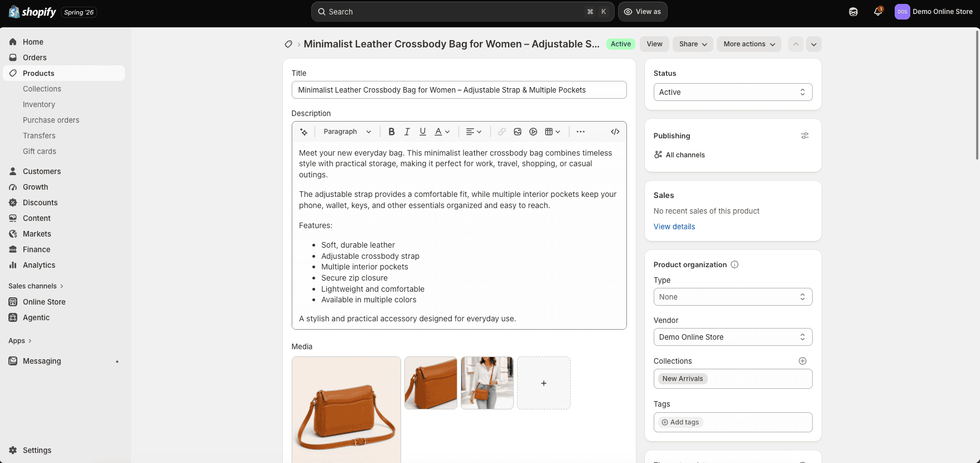Select the woman wearing bag thumbnail

[x=487, y=383]
